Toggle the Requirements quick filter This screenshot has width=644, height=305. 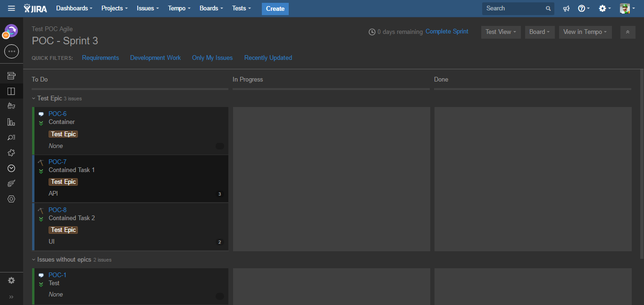[x=100, y=58]
